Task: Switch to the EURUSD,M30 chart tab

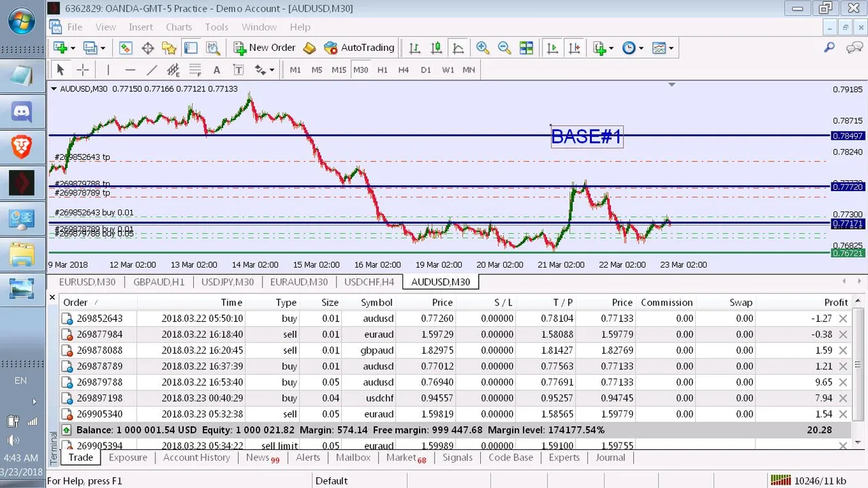Action: click(x=87, y=282)
